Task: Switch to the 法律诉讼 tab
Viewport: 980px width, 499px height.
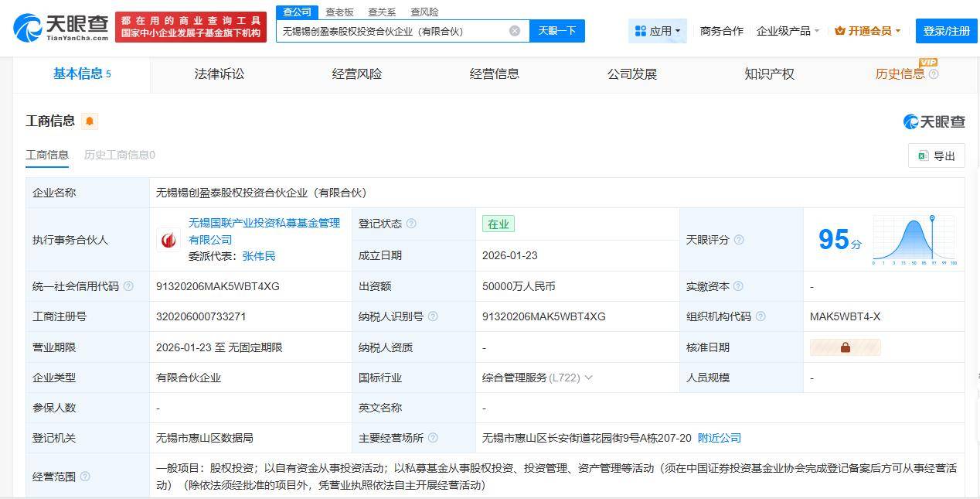Action: (219, 74)
